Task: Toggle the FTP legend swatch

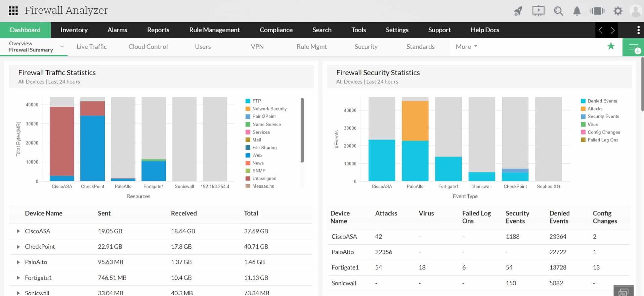Action: point(248,101)
